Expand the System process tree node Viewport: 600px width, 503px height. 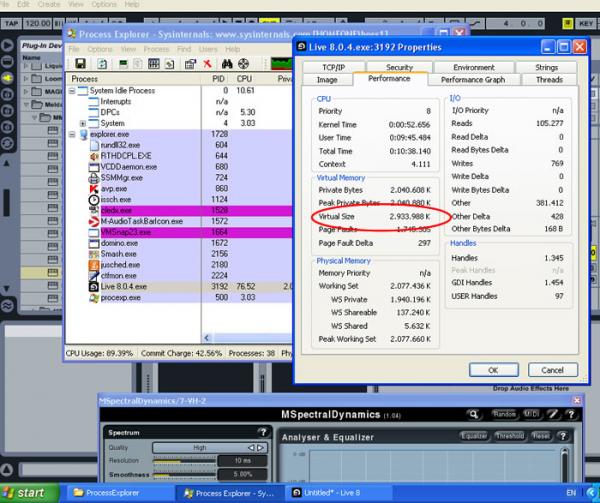pos(83,123)
